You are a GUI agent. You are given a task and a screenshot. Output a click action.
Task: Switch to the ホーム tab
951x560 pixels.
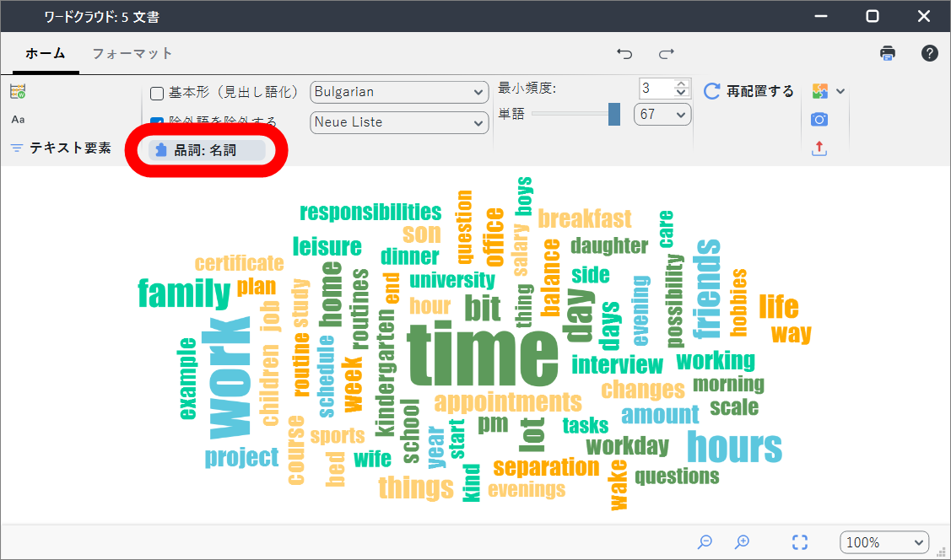pos(46,53)
